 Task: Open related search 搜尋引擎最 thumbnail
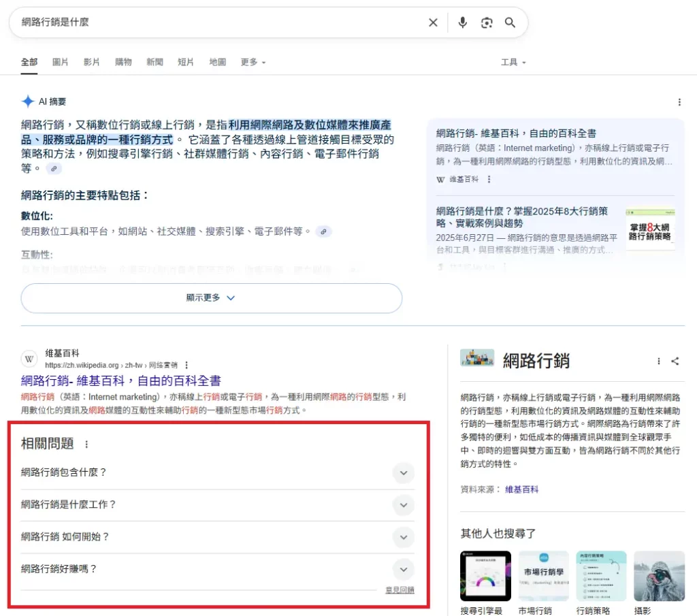pyautogui.click(x=485, y=576)
